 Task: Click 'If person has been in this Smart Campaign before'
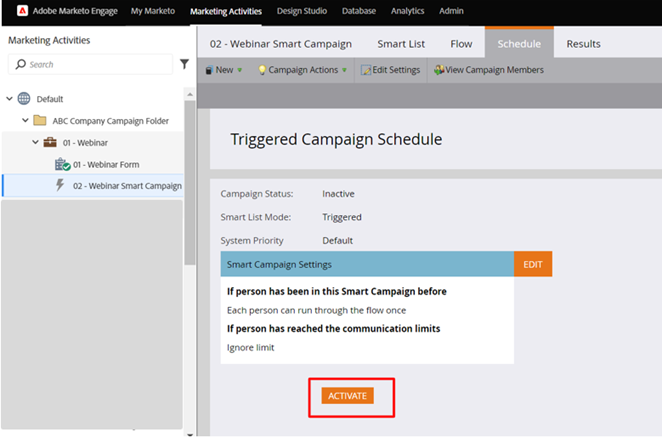pyautogui.click(x=336, y=291)
